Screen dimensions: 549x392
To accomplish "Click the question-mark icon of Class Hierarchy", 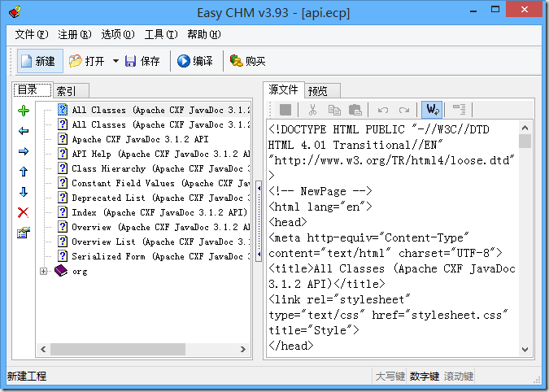I will (x=63, y=168).
